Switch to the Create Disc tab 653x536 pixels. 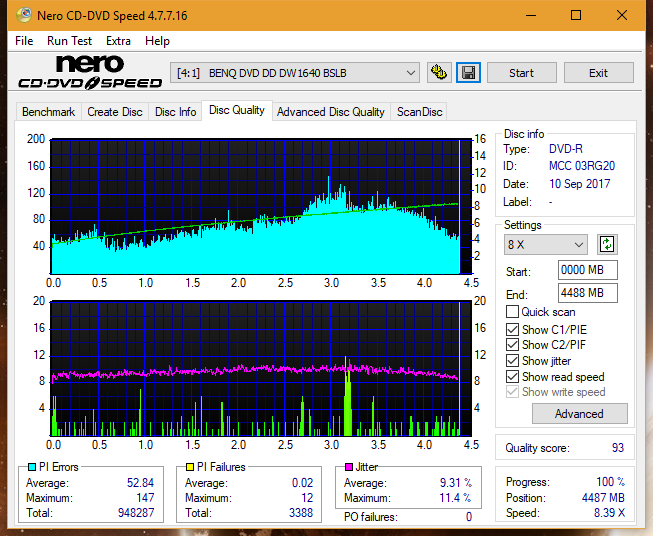[x=115, y=112]
